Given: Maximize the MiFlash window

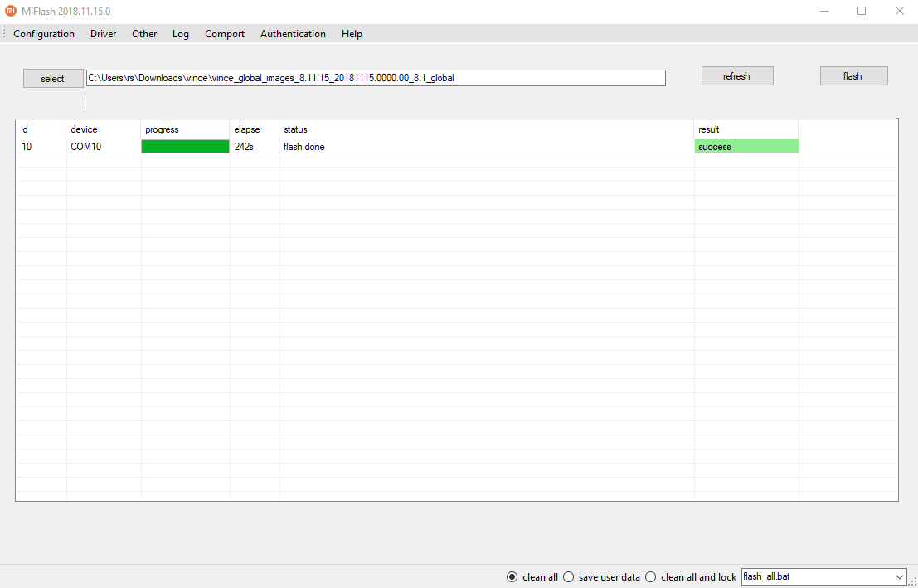Looking at the screenshot, I should coord(862,11).
